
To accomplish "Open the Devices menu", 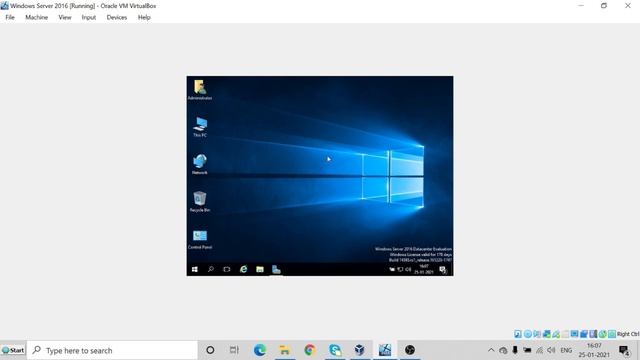I will pyautogui.click(x=117, y=17).
